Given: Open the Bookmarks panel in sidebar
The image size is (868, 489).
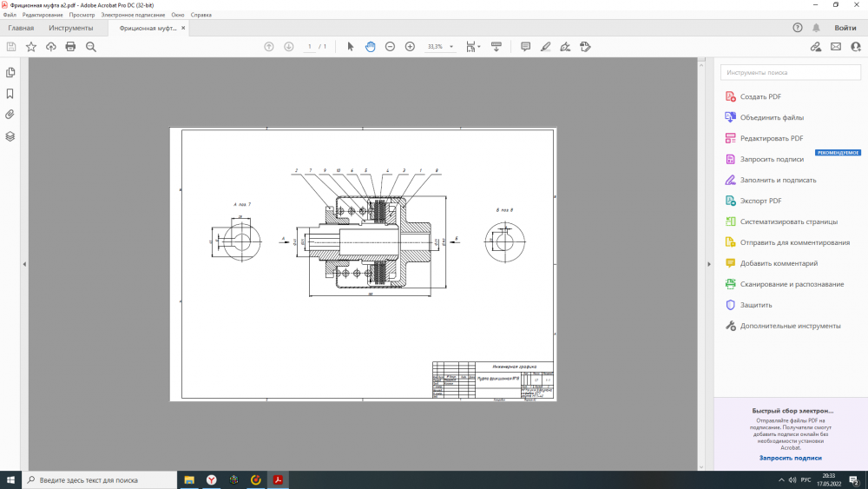Looking at the screenshot, I should coord(10,94).
